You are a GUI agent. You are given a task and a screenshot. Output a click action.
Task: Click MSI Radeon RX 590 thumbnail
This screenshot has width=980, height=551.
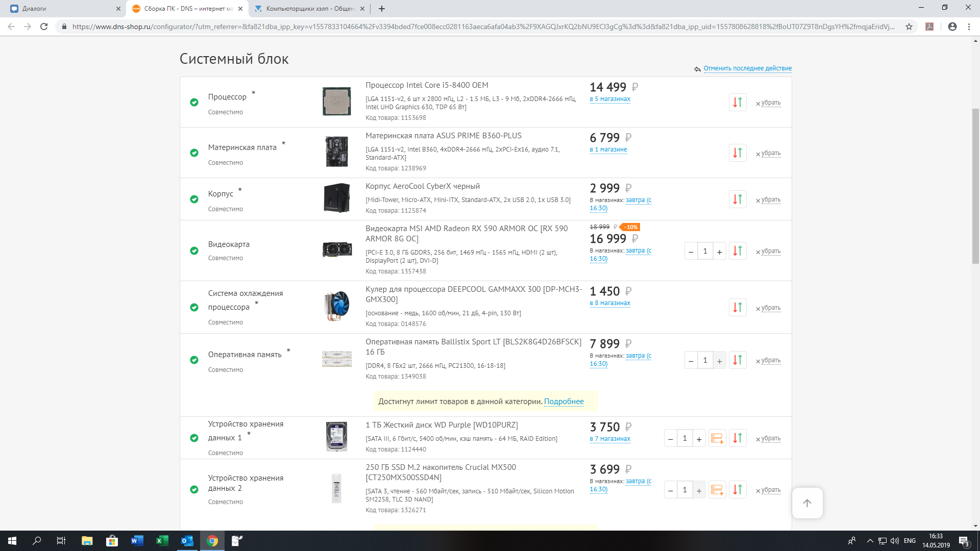coord(337,249)
